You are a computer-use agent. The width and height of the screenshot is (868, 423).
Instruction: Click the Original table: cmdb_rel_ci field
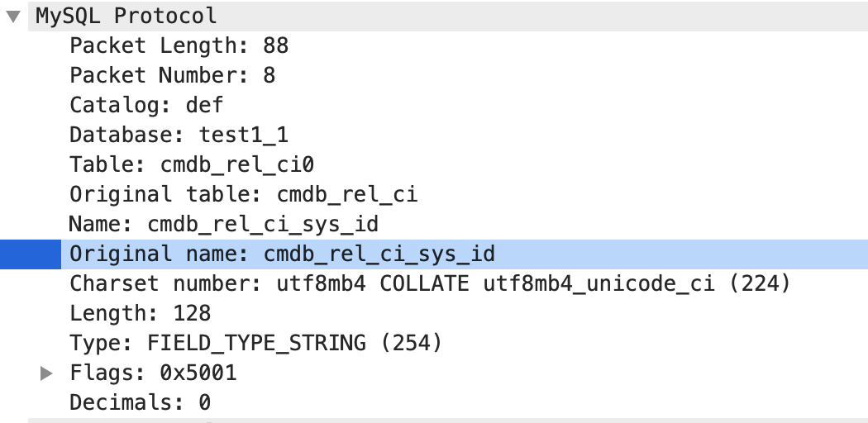point(243,194)
